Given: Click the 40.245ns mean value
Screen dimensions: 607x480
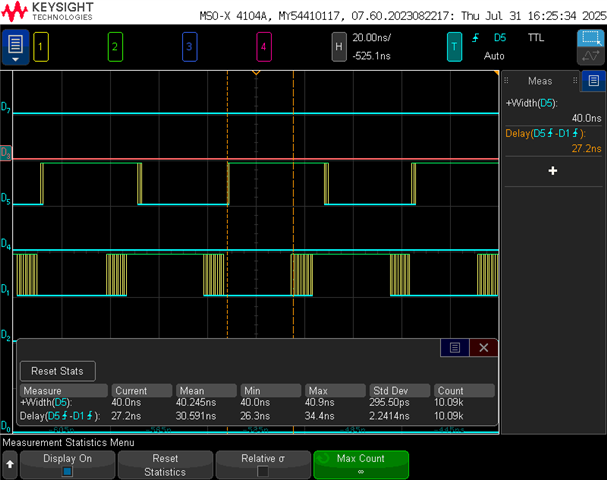Looking at the screenshot, I should pos(196,403).
